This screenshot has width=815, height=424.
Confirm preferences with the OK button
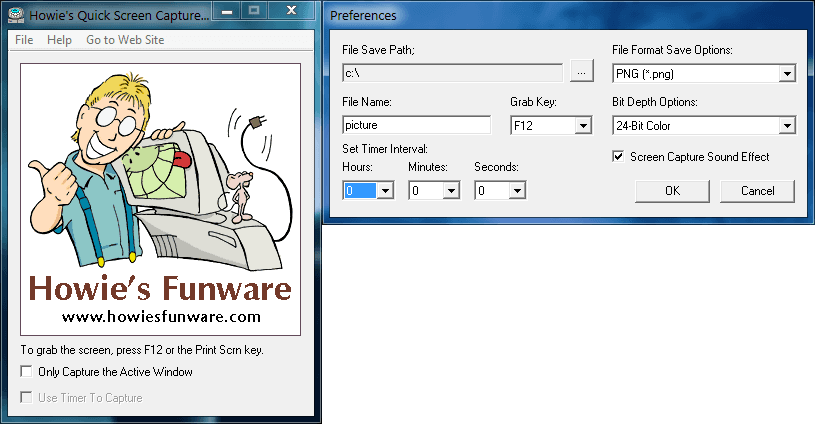[672, 191]
